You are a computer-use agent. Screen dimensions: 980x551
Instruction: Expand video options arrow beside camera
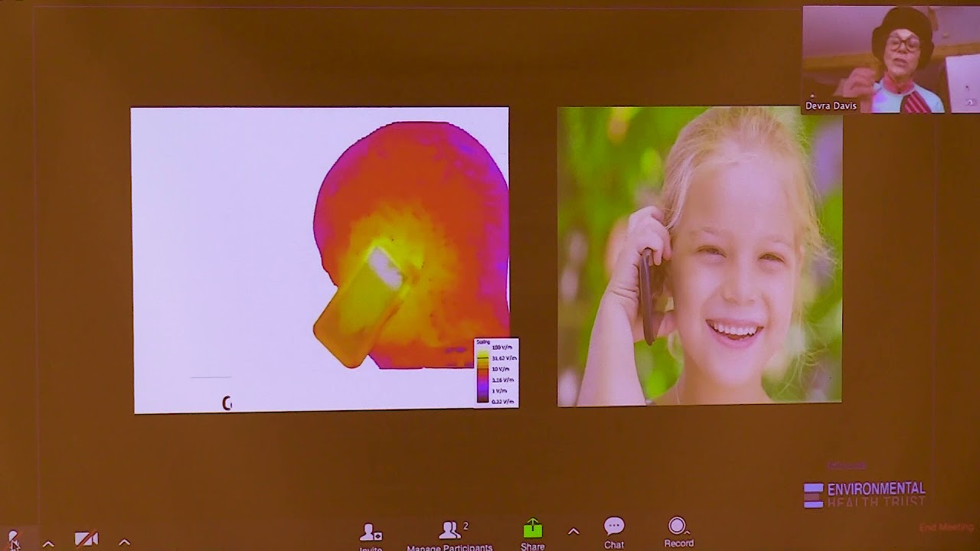point(124,543)
